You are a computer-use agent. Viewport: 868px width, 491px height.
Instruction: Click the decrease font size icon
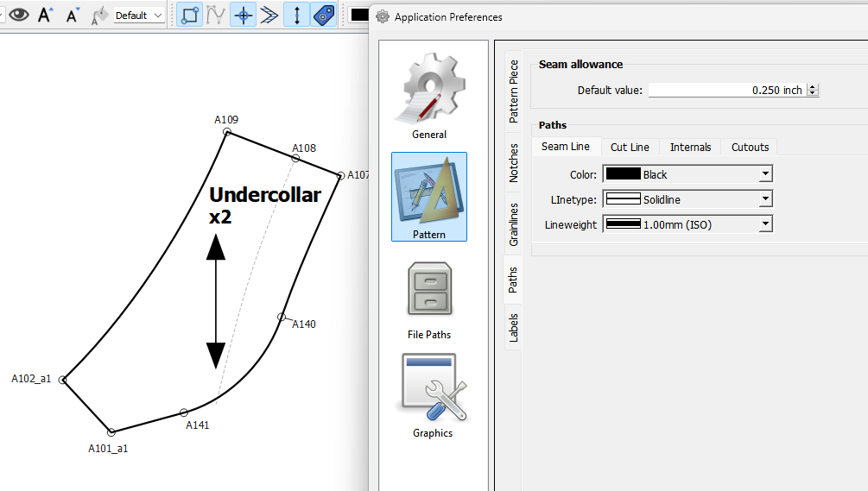(x=73, y=15)
